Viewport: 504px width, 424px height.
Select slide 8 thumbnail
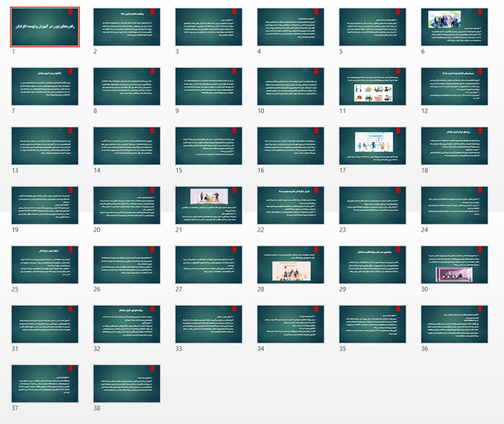point(127,86)
